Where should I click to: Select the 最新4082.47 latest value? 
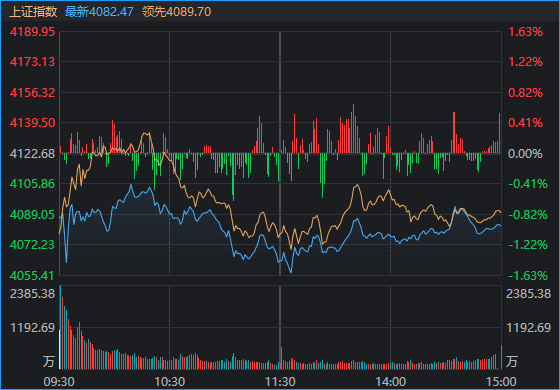[x=99, y=12]
